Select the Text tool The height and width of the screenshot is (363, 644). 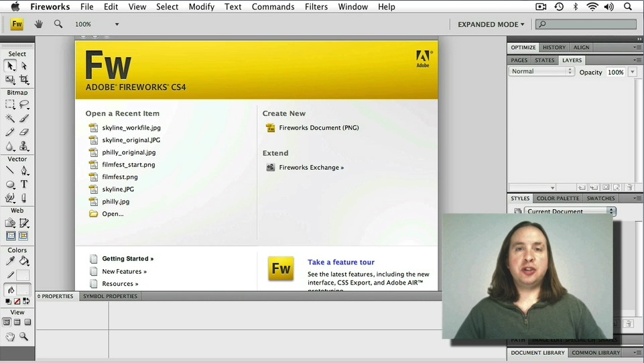[24, 185]
